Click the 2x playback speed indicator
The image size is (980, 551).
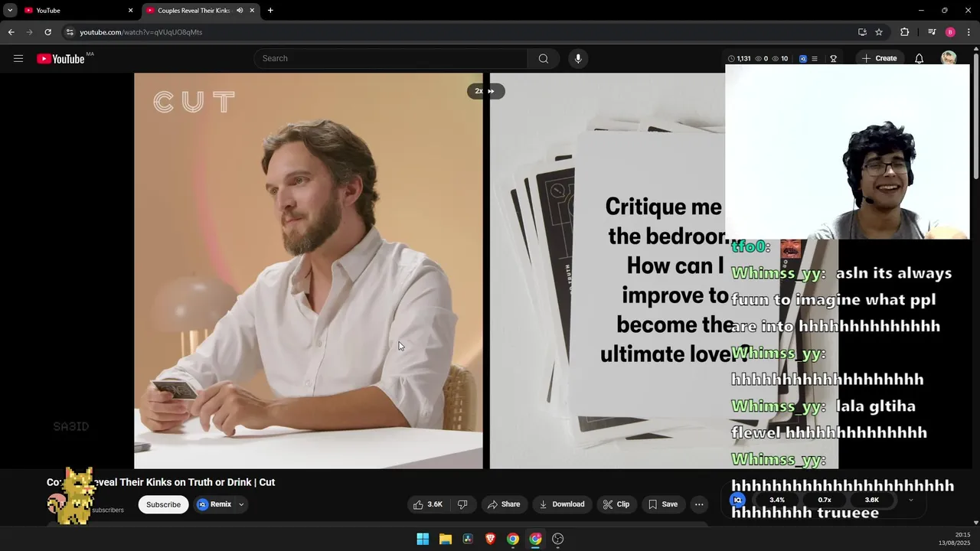click(485, 91)
